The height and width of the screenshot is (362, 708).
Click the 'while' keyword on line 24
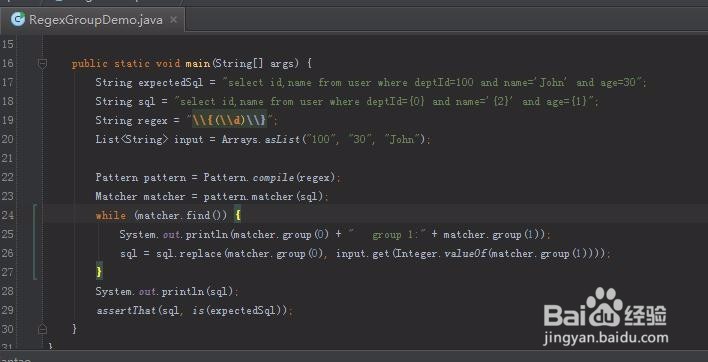[111, 215]
